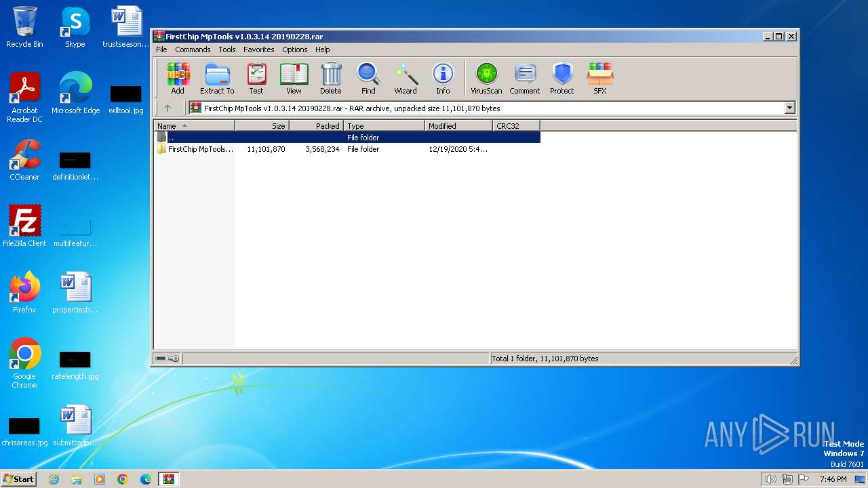Image resolution: width=868 pixels, height=488 pixels.
Task: Open the Options menu
Action: pos(295,49)
